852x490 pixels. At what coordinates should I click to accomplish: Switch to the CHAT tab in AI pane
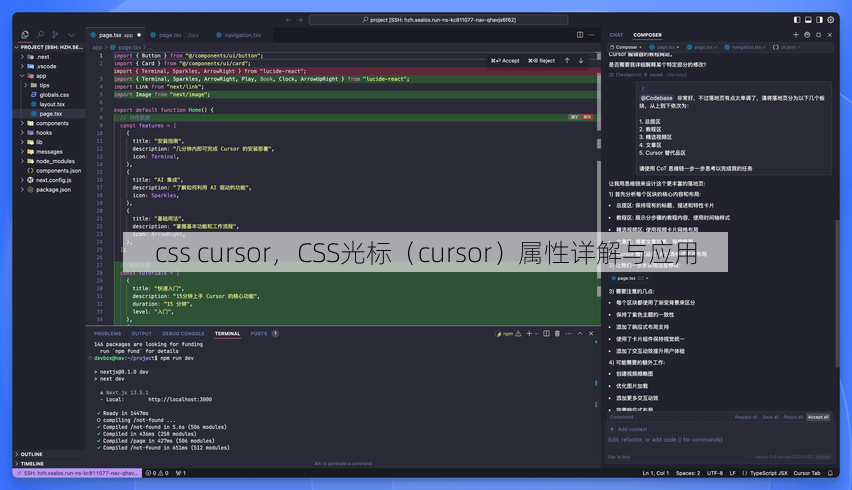(616, 35)
